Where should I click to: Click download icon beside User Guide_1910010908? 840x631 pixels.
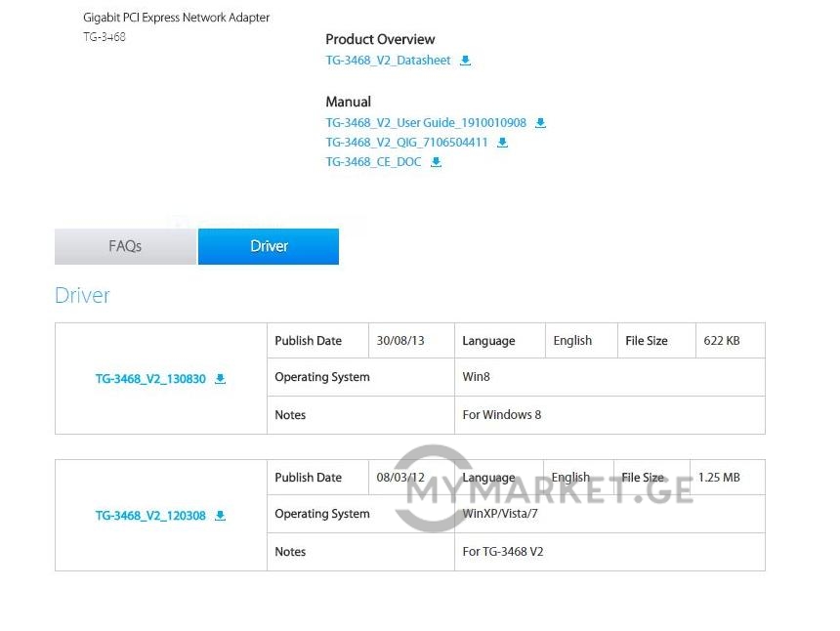tap(540, 123)
